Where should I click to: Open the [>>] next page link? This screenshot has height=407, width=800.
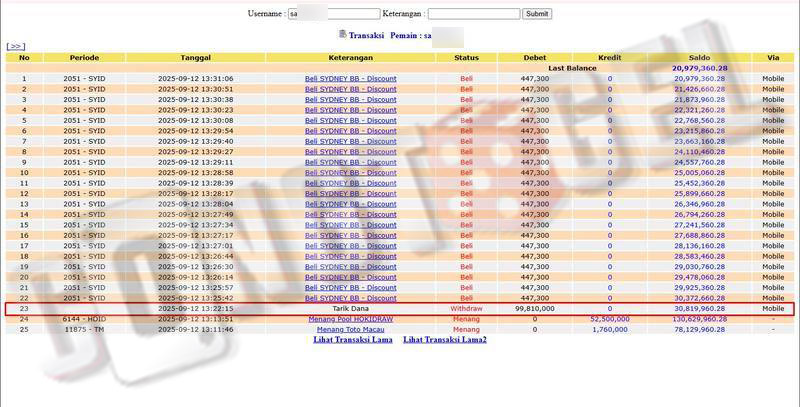click(15, 46)
